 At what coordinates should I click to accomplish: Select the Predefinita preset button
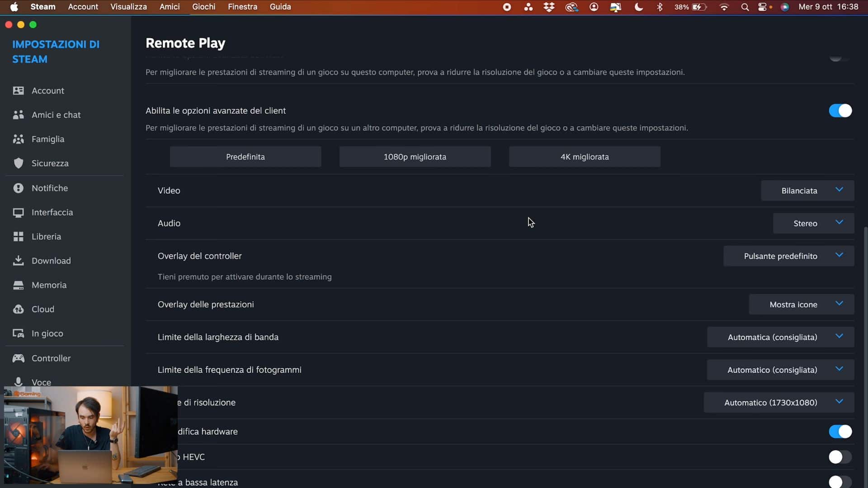pyautogui.click(x=245, y=157)
